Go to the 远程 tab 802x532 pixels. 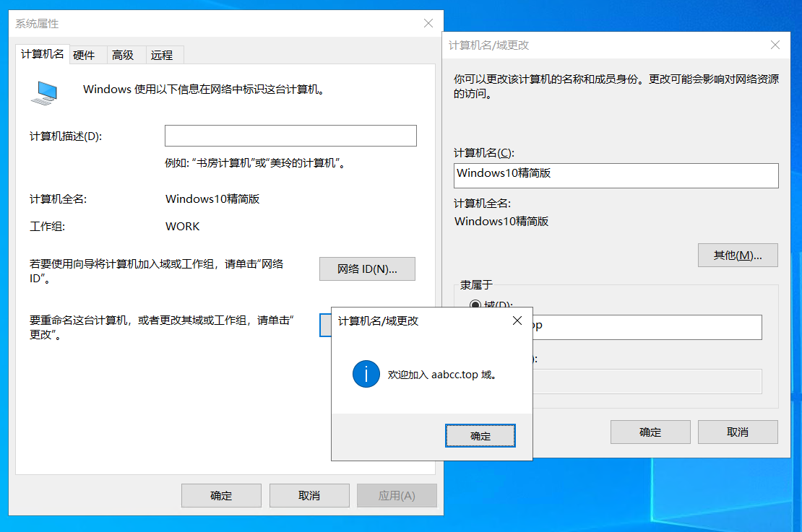pyautogui.click(x=162, y=55)
